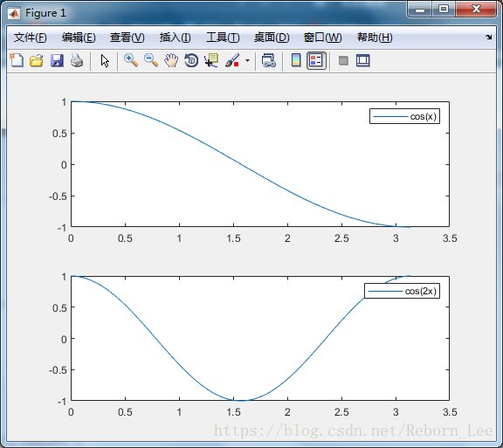The width and height of the screenshot is (503, 448).
Task: Open the 工具(T) menu
Action: pos(223,38)
